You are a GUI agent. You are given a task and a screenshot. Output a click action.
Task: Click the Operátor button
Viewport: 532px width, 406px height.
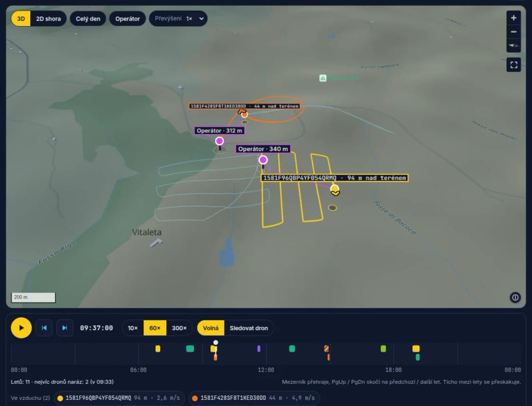(x=127, y=19)
